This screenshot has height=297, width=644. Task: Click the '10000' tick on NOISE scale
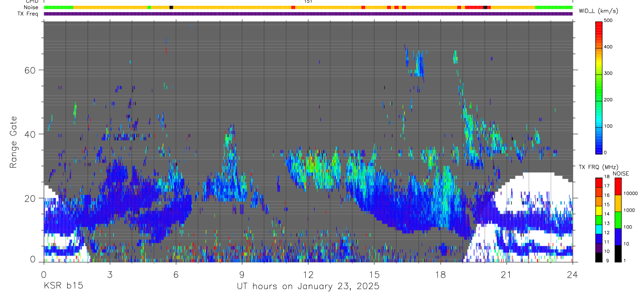631,193
